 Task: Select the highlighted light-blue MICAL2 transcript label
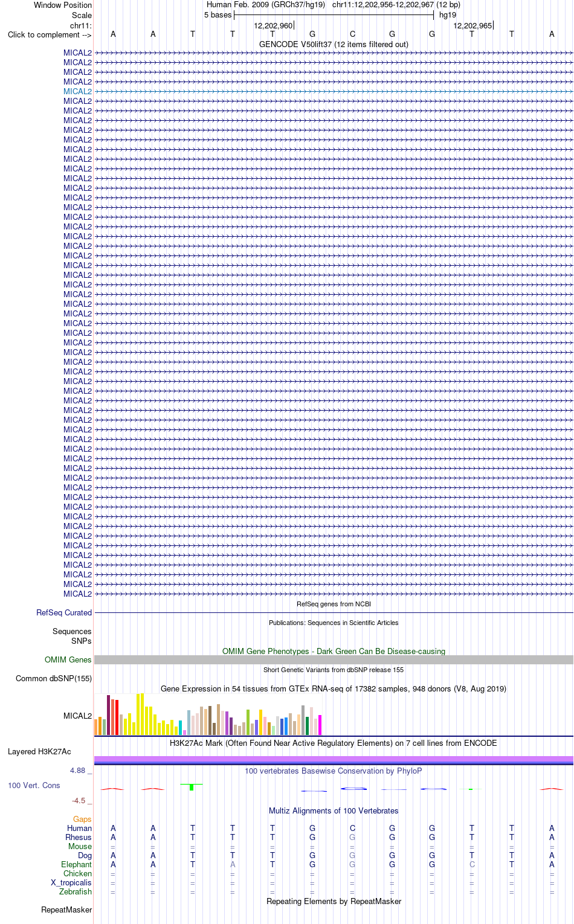(78, 91)
